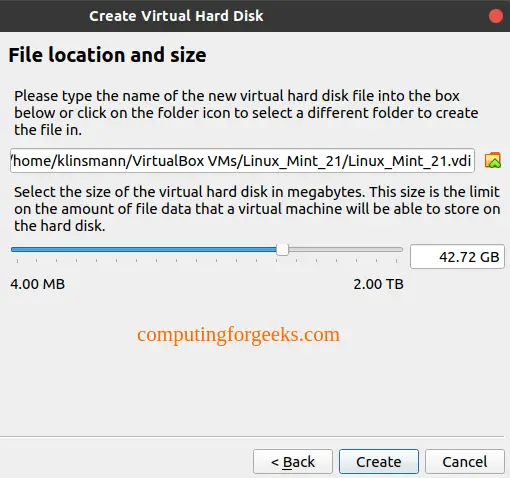Open the folder browse icon beside path
Screen dimensions: 510x478
tap(493, 160)
